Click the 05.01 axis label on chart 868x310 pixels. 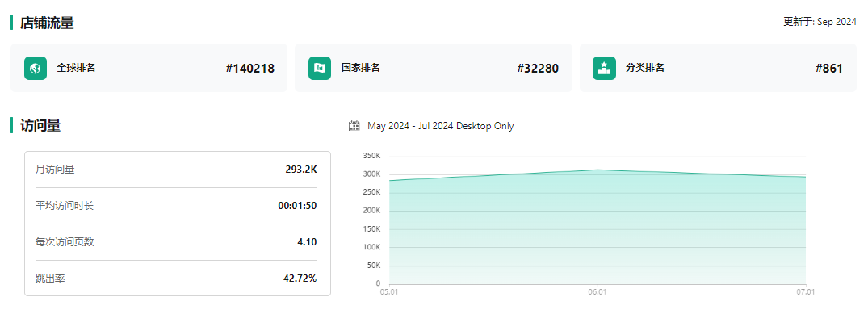point(389,291)
